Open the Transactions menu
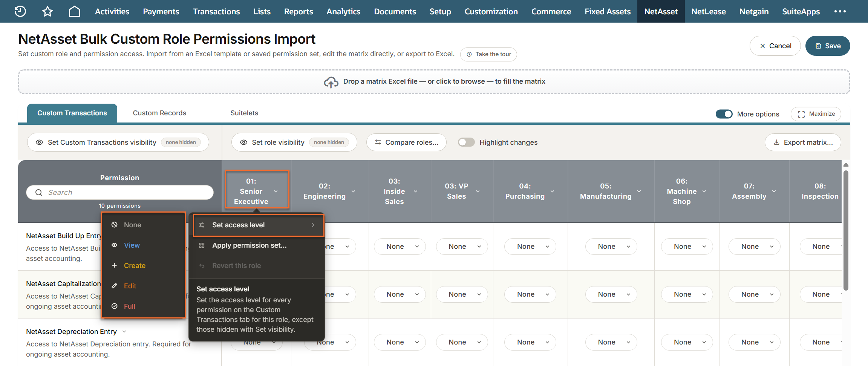868x366 pixels. 216,11
